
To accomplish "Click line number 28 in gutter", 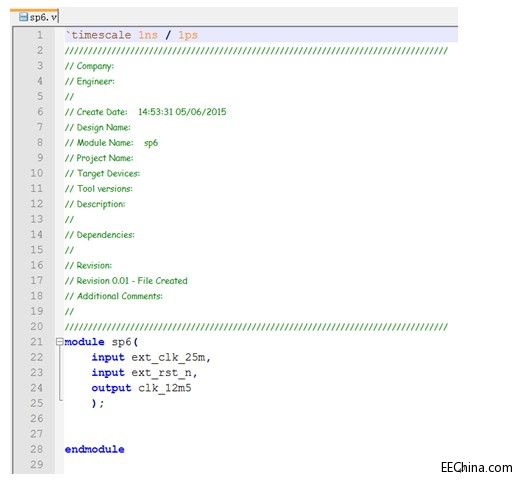I will (36, 449).
